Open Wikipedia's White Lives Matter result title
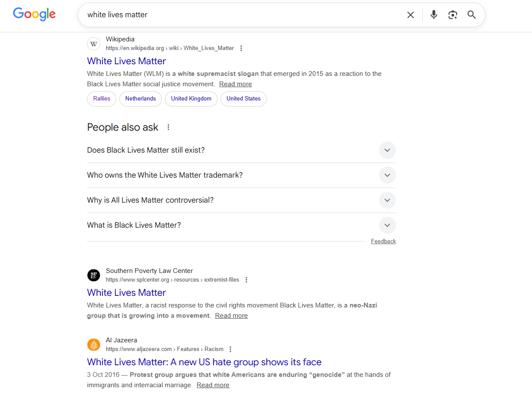 (x=126, y=61)
